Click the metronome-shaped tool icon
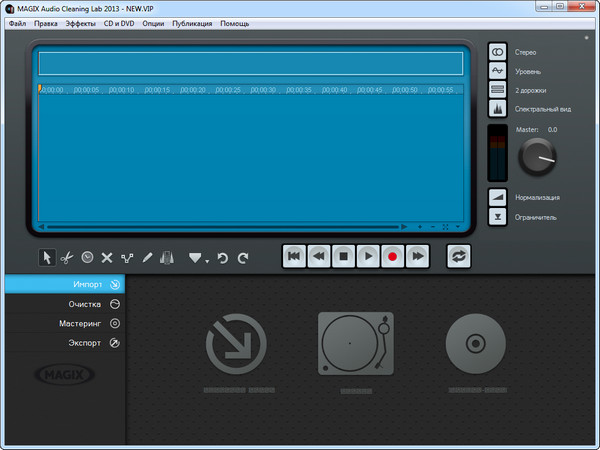Screen dimensions: 600x450 coord(167,258)
